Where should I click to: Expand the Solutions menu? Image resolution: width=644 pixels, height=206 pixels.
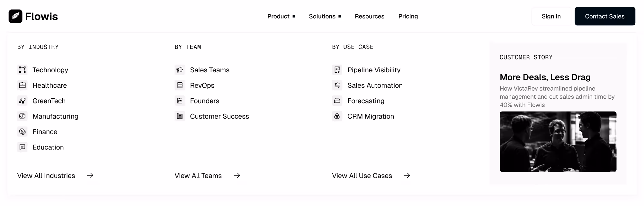[322, 16]
